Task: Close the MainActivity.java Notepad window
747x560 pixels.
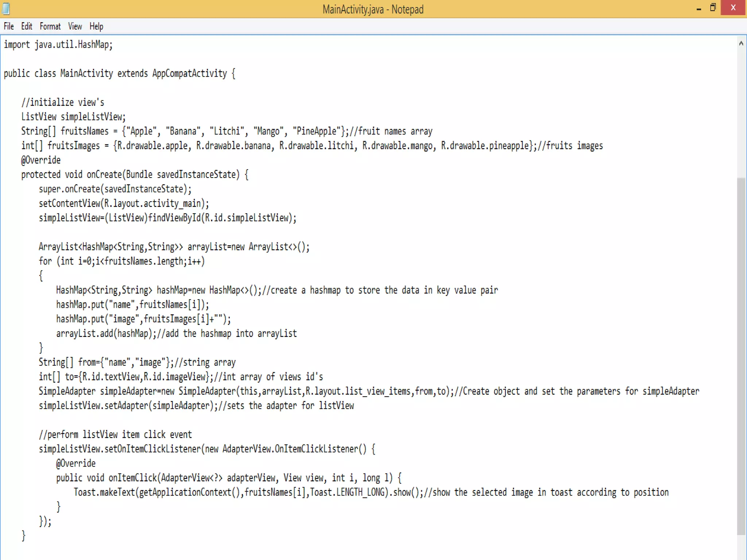Action: [733, 8]
